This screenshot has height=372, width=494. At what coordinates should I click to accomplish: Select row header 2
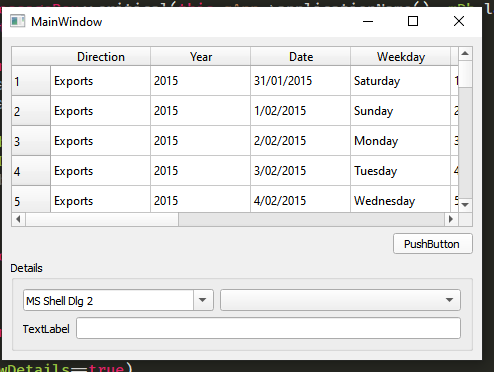coord(31,111)
